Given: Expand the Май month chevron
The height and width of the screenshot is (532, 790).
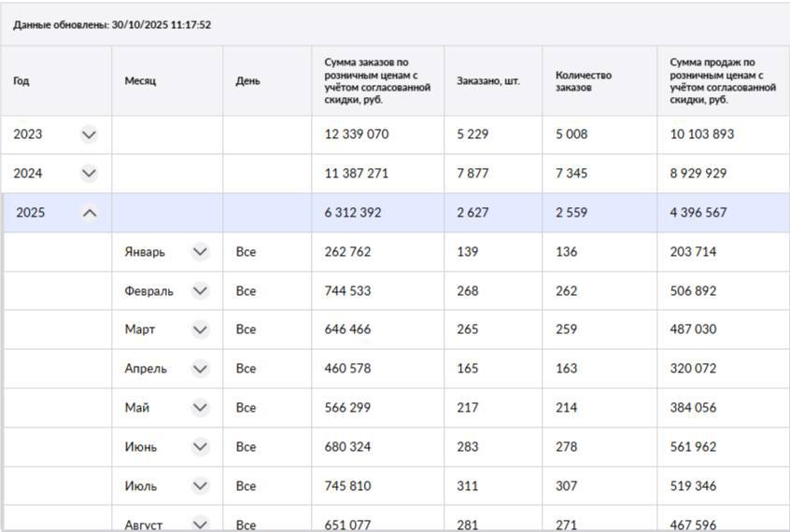Looking at the screenshot, I should coord(200,408).
